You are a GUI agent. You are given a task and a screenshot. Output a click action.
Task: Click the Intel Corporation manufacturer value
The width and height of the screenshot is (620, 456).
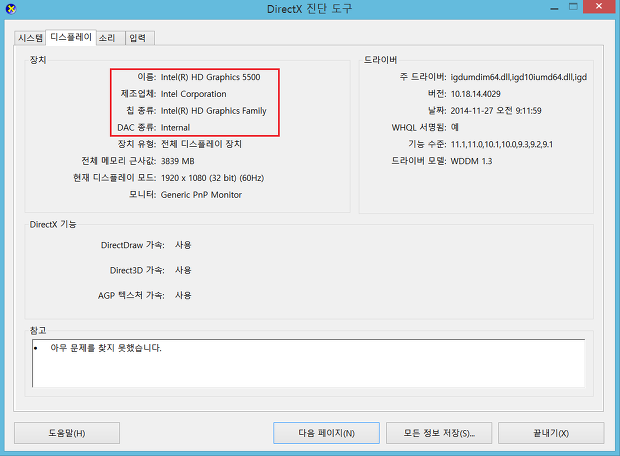point(193,94)
